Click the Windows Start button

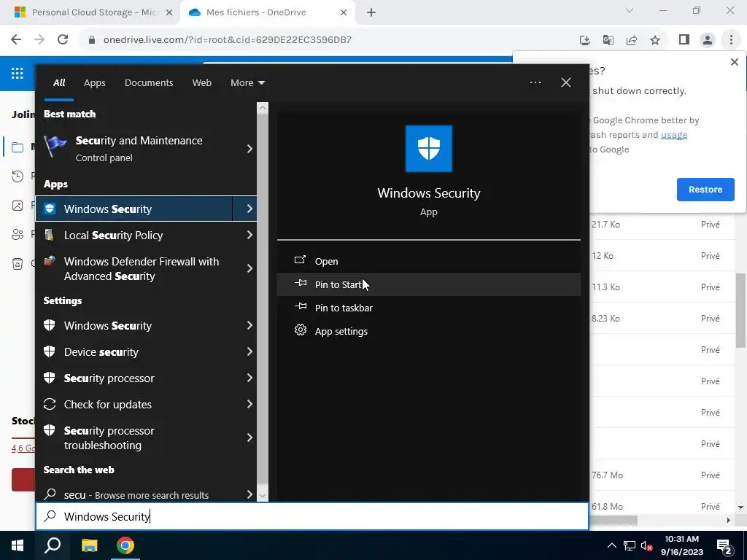tap(18, 545)
